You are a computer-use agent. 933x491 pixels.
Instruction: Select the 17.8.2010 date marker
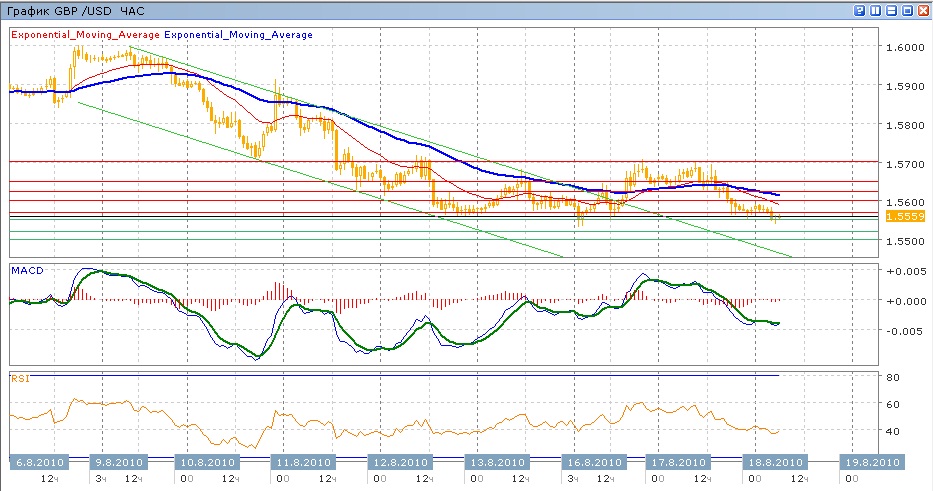676,463
